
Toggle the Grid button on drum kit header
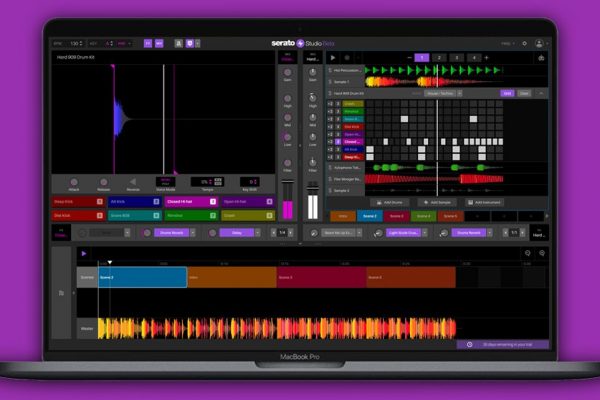(x=507, y=93)
